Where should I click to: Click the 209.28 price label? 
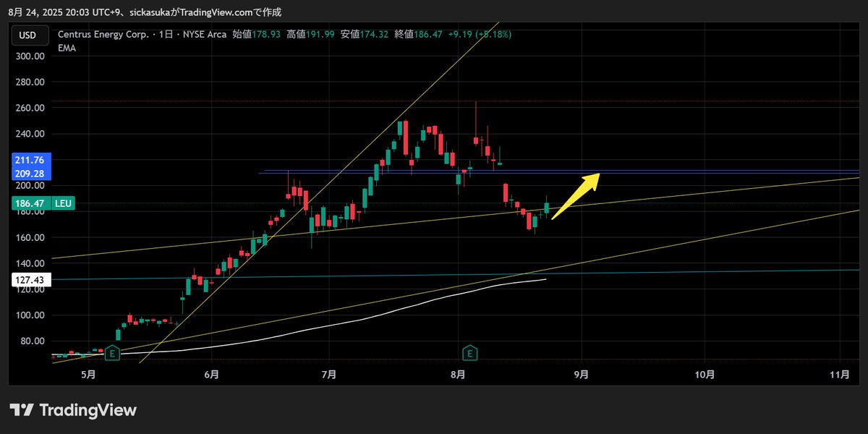pos(30,174)
